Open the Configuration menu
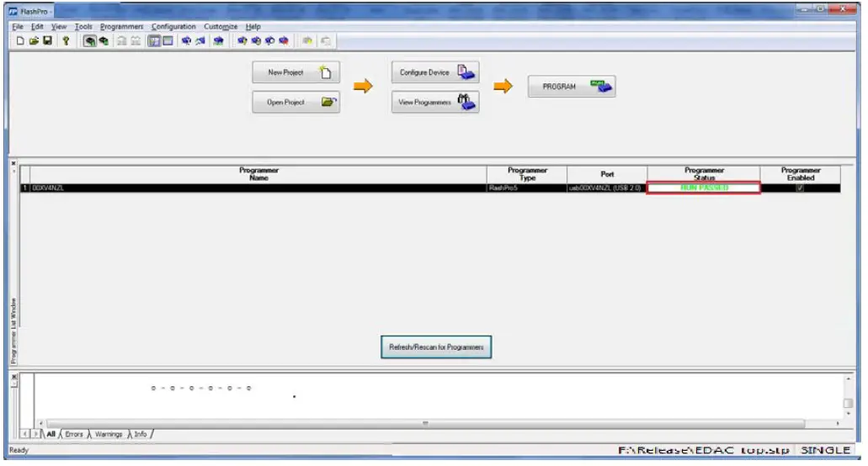The width and height of the screenshot is (868, 466). click(173, 27)
